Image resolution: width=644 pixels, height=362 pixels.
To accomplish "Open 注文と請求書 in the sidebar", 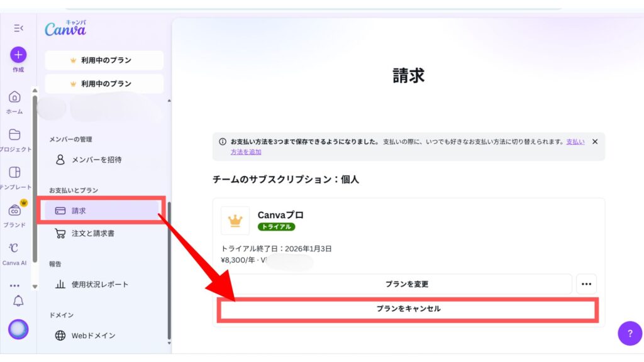I will (x=92, y=233).
